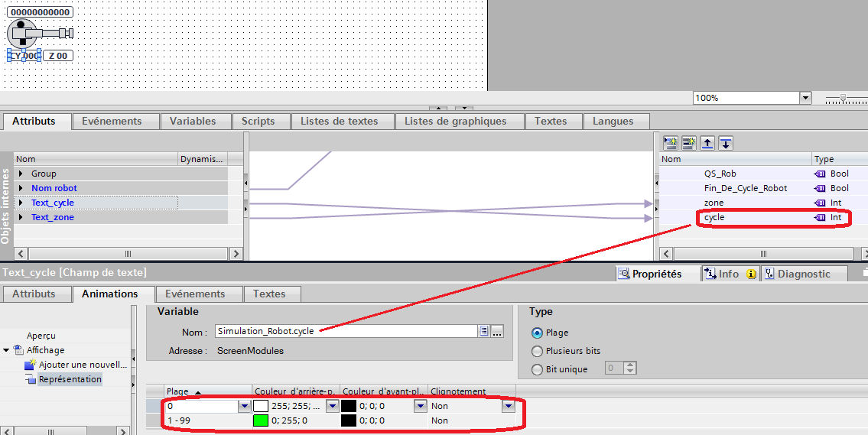The width and height of the screenshot is (868, 435).
Task: Select Représentation in the animations tree
Action: (x=70, y=379)
